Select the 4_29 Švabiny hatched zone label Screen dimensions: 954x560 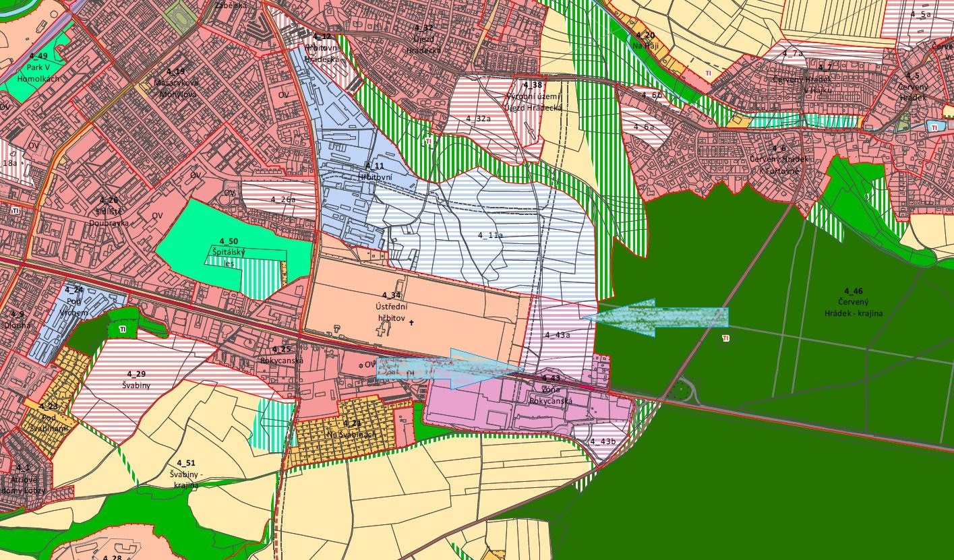[136, 379]
